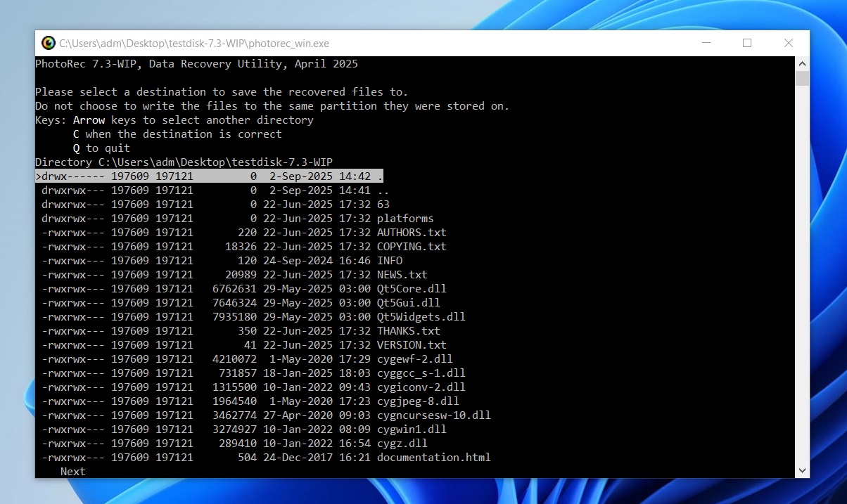
Task: Click the vertical scrollbar thumb
Action: pos(802,78)
